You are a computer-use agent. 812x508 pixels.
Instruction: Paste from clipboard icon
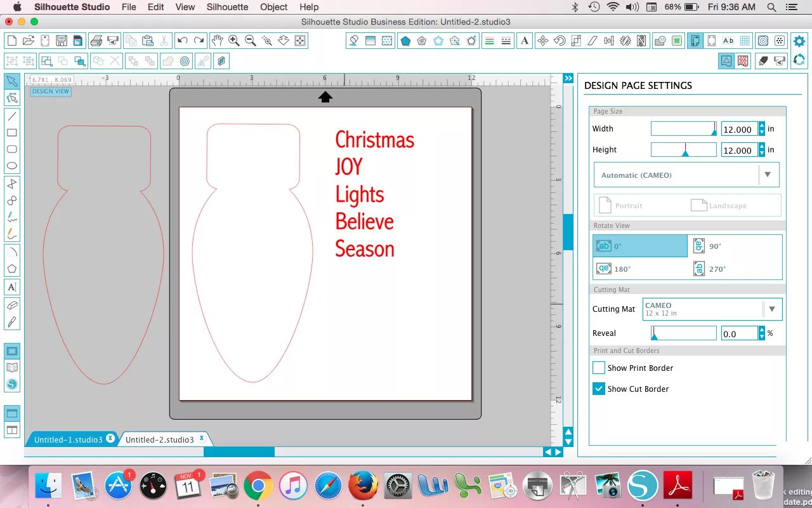coord(147,41)
